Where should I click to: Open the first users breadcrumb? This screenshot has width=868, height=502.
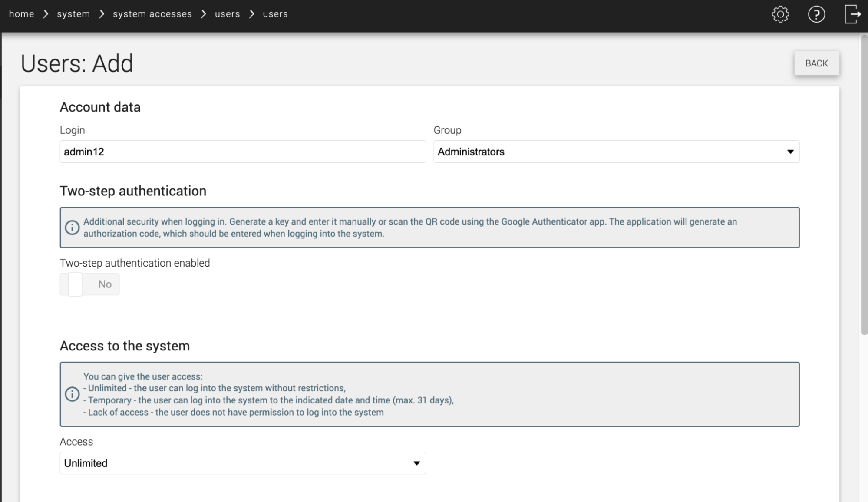tap(227, 14)
